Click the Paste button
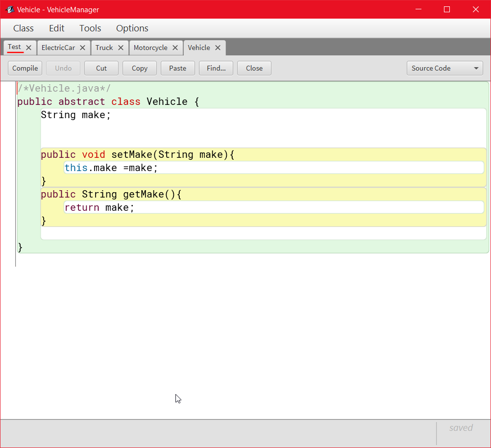 coord(177,68)
